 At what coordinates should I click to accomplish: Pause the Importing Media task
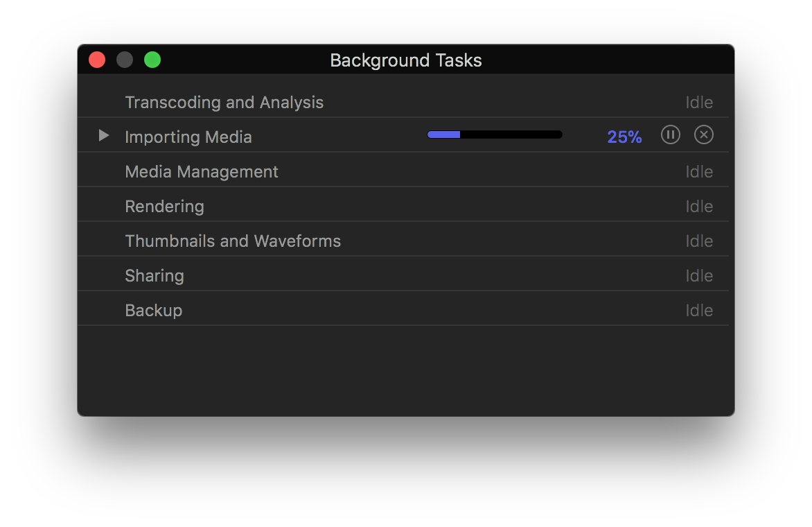pos(670,135)
